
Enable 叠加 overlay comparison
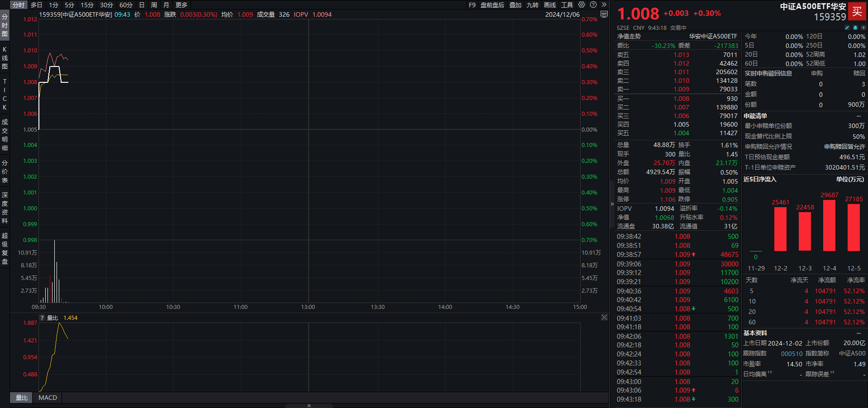515,5
